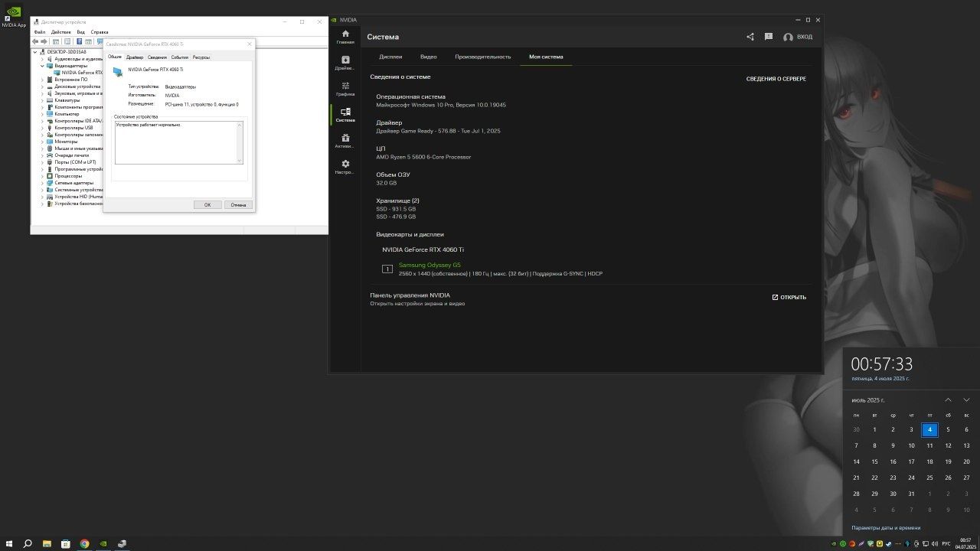The image size is (980, 551).
Task: Expand the Клавиатуры node
Action: pos(43,100)
